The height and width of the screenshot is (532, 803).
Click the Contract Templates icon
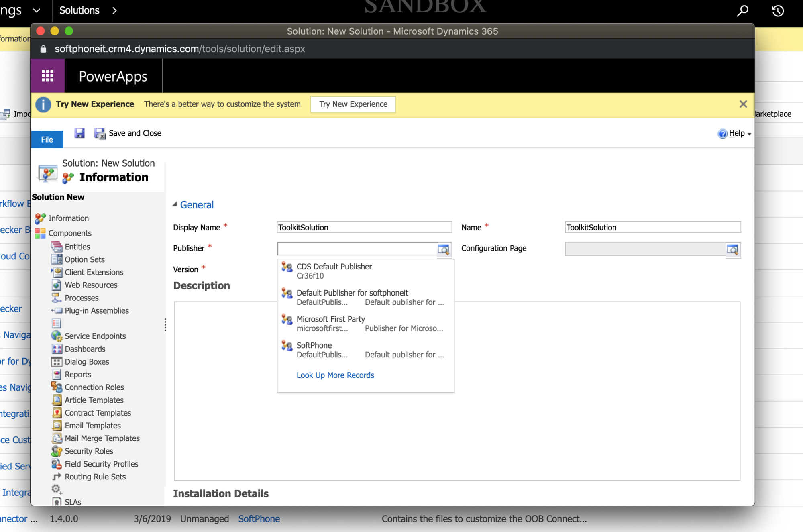click(x=57, y=413)
